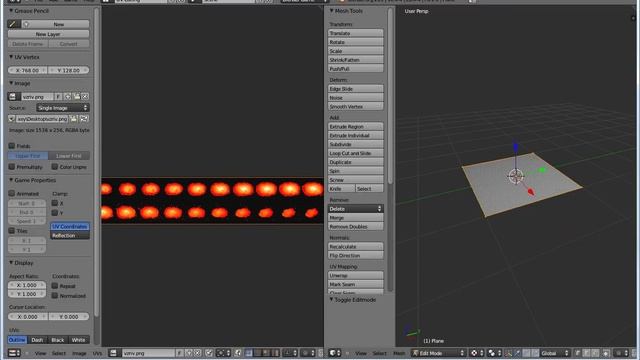
Task: Click the Loop Cut and Slide button
Action: pos(356,153)
